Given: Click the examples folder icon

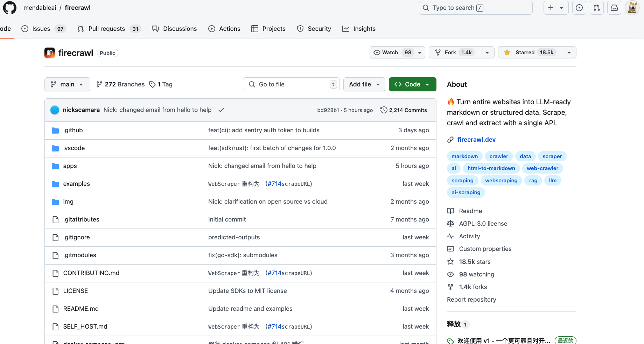Looking at the screenshot, I should tap(55, 184).
